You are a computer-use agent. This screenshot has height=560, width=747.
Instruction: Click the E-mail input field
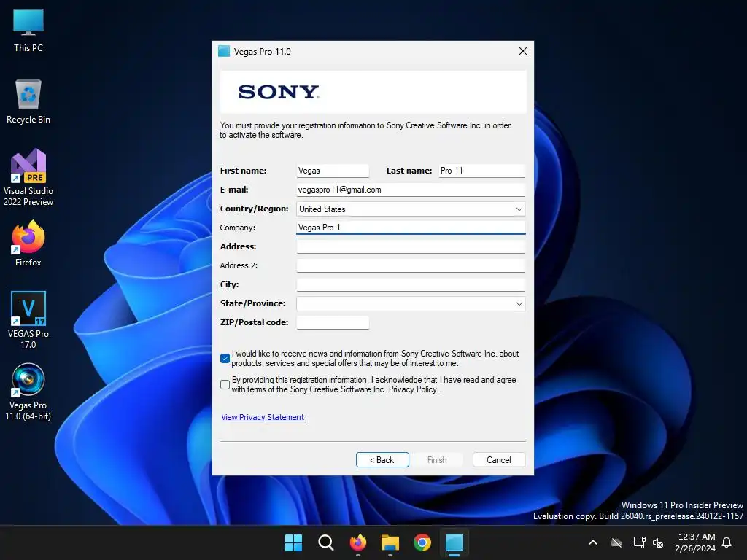click(411, 190)
